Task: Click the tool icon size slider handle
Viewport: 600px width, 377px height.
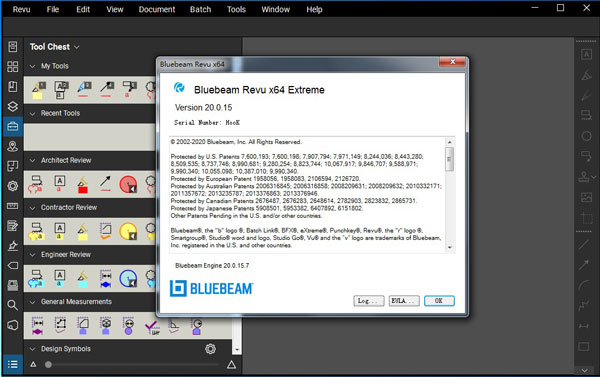Action: coord(48,364)
